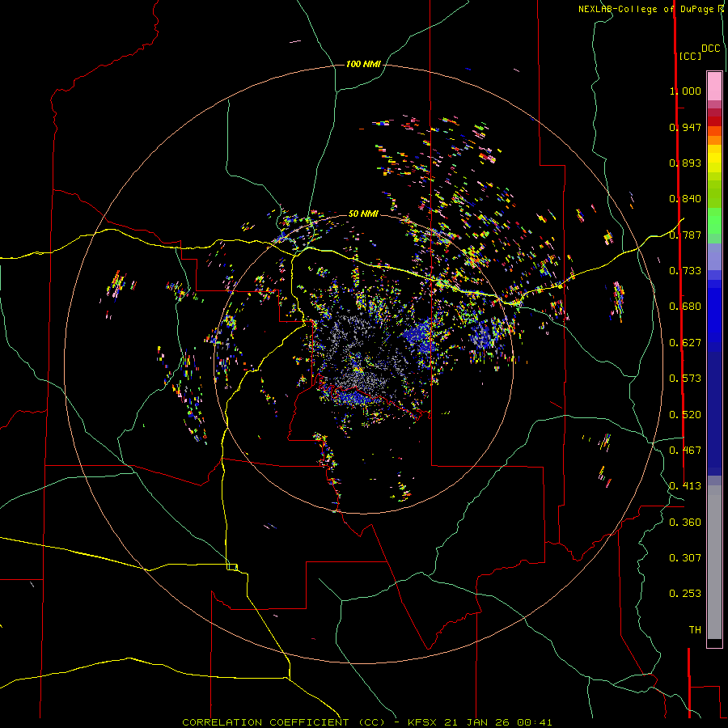Click the 00:41 timestamp in the caption
This screenshot has width=728, height=728.
tap(535, 722)
